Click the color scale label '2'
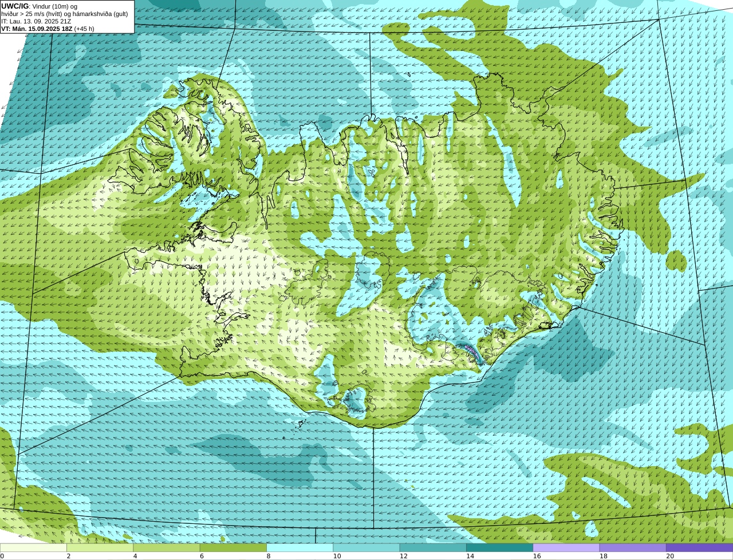Image resolution: width=733 pixels, height=560 pixels. (x=69, y=556)
